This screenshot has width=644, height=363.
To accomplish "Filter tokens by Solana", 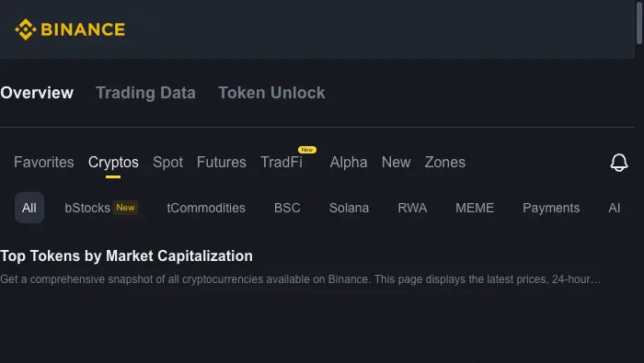I will pos(349,208).
